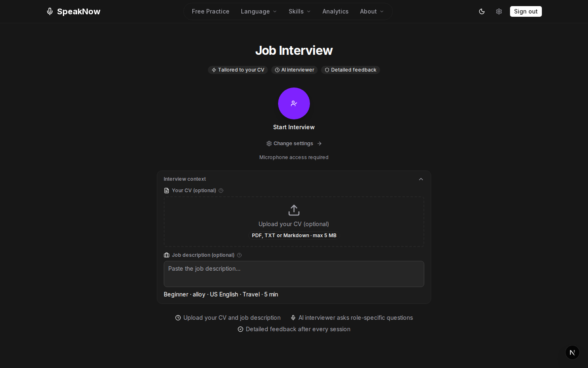Open Free Practice from the menu
The width and height of the screenshot is (588, 368).
tap(210, 11)
